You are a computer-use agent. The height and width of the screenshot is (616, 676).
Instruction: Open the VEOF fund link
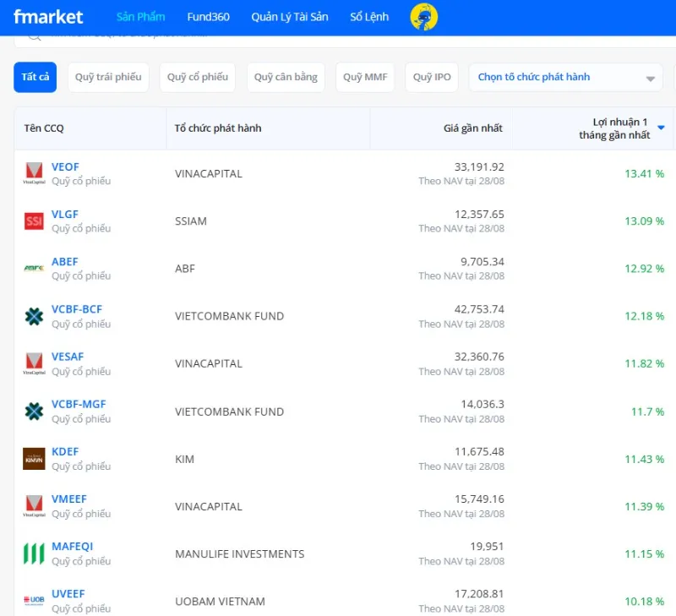click(x=65, y=166)
